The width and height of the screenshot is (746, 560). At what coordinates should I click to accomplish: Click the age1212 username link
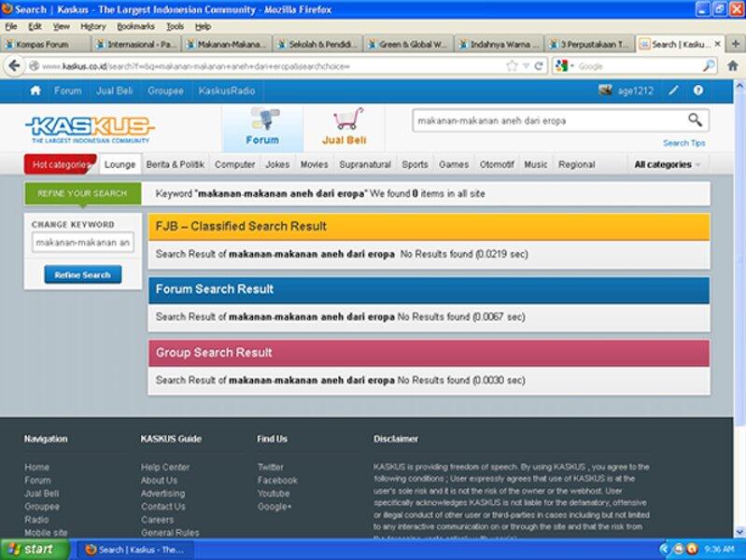tap(636, 91)
